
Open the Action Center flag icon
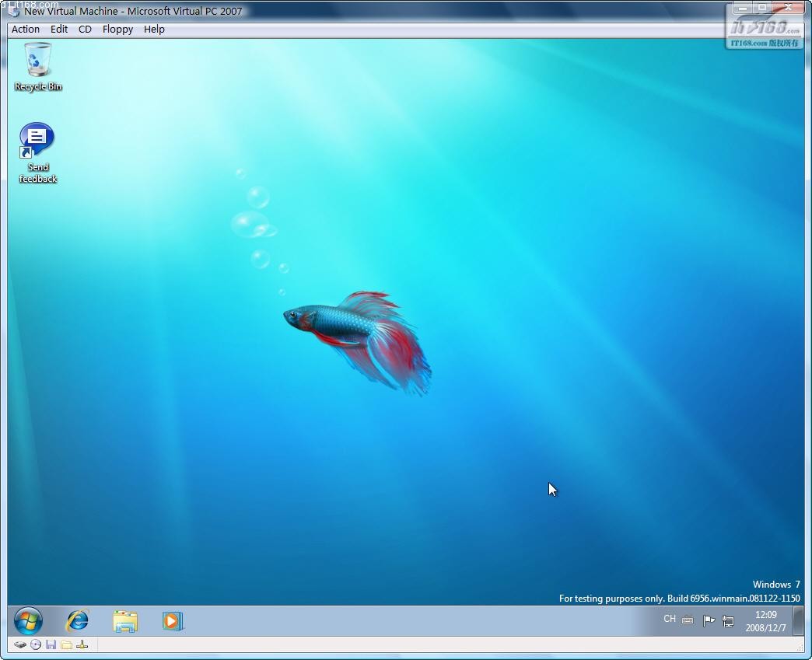709,620
